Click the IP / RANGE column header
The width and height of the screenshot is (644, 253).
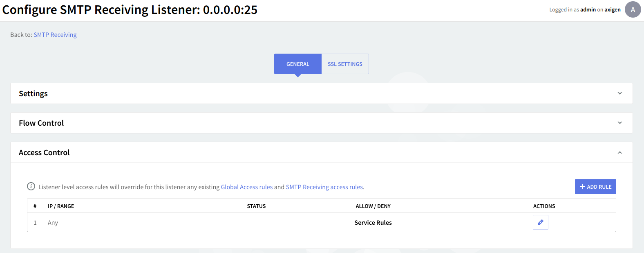click(x=61, y=206)
